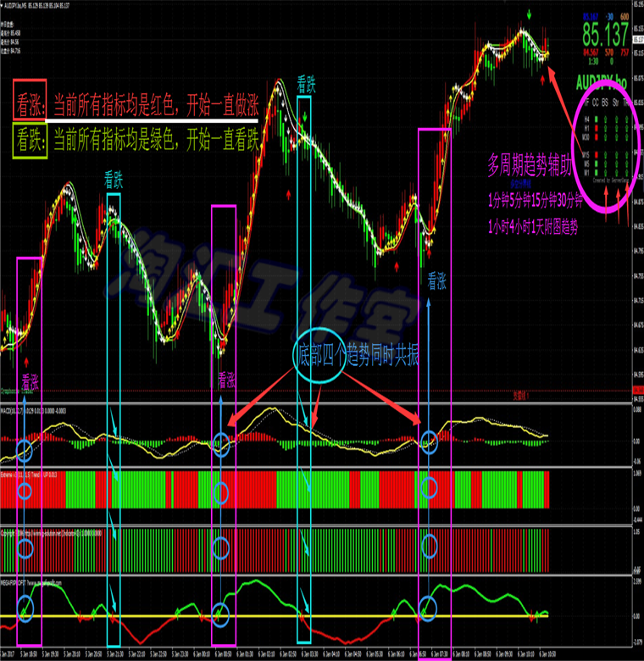Click the large green 85.137 price readout
The width and height of the screenshot is (644, 661).
(x=606, y=34)
